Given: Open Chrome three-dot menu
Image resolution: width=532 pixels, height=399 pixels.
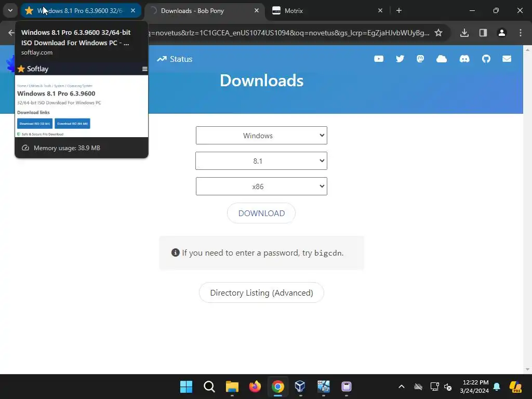Looking at the screenshot, I should (521, 33).
